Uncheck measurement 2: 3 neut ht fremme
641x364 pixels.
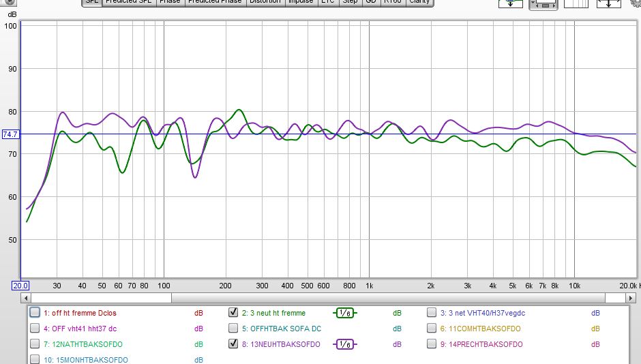coord(233,312)
